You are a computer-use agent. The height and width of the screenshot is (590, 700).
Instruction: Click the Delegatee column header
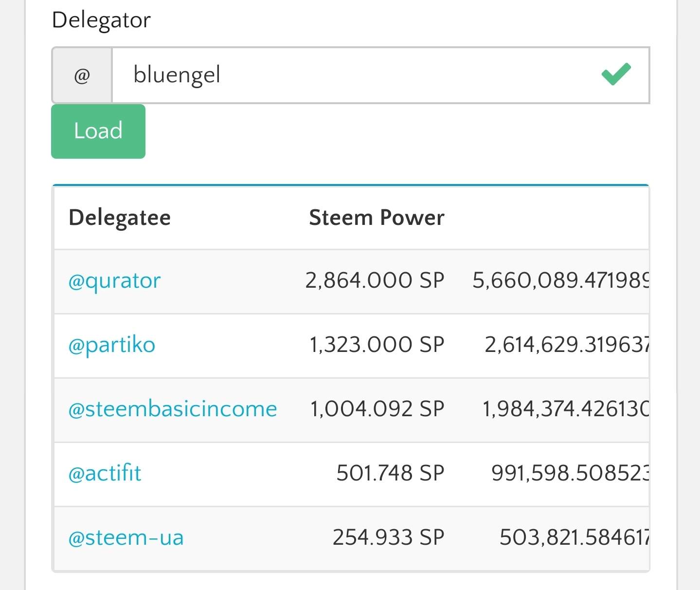(x=120, y=218)
